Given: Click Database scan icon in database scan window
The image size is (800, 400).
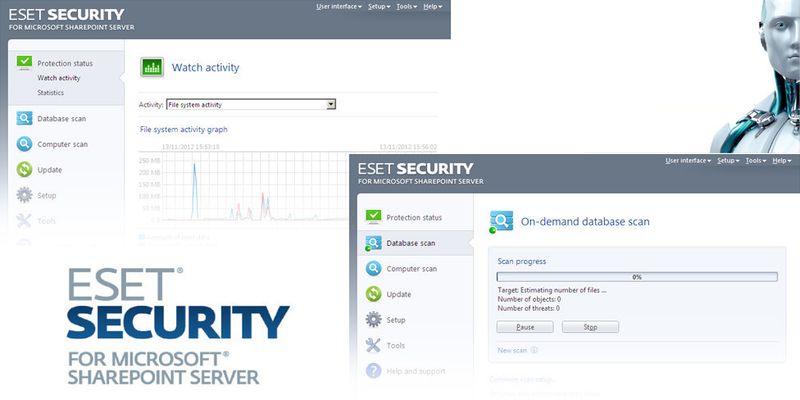Looking at the screenshot, I should [373, 243].
